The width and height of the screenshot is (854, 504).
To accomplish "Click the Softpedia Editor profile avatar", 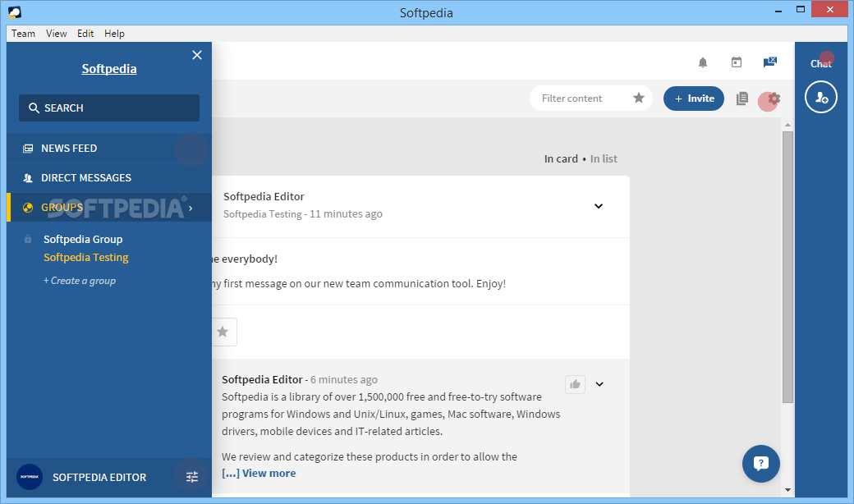I will 30,477.
